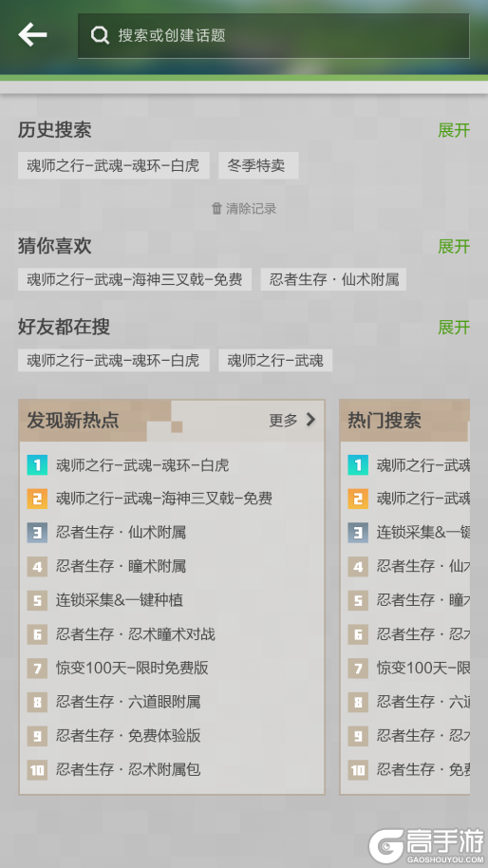Open 惊变100天-限时免费版 in 发现新热点
This screenshot has width=488, height=868.
pos(132,668)
